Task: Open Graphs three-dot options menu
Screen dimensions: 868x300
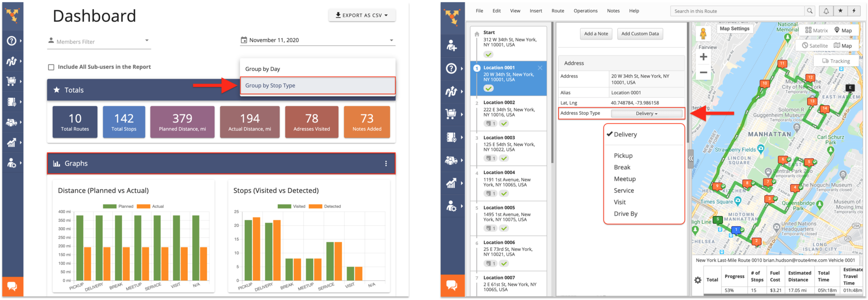Action: [386, 164]
